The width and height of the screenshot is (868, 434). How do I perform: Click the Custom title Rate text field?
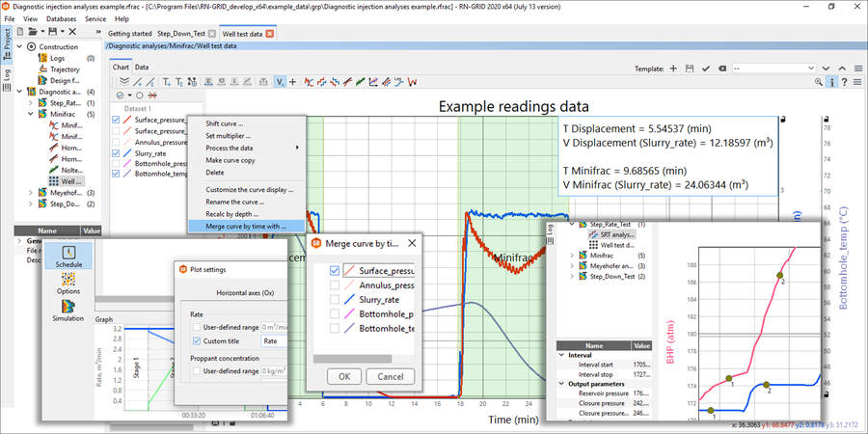274,340
